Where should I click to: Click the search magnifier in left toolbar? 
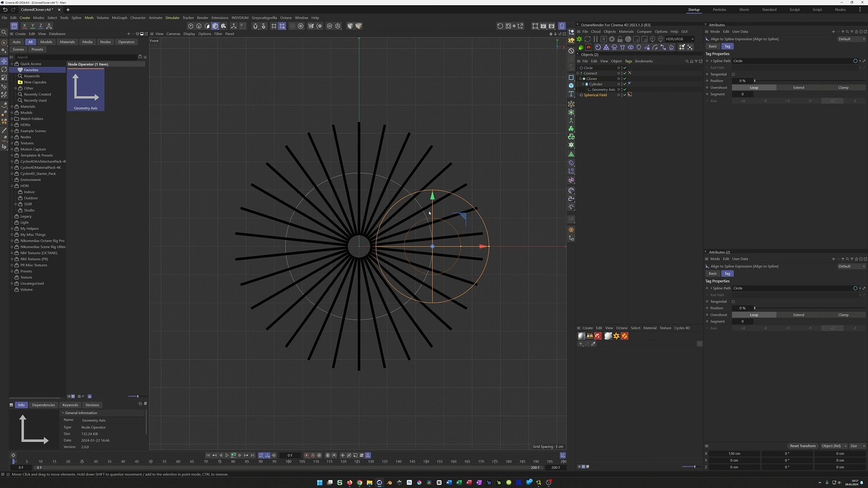click(x=4, y=33)
